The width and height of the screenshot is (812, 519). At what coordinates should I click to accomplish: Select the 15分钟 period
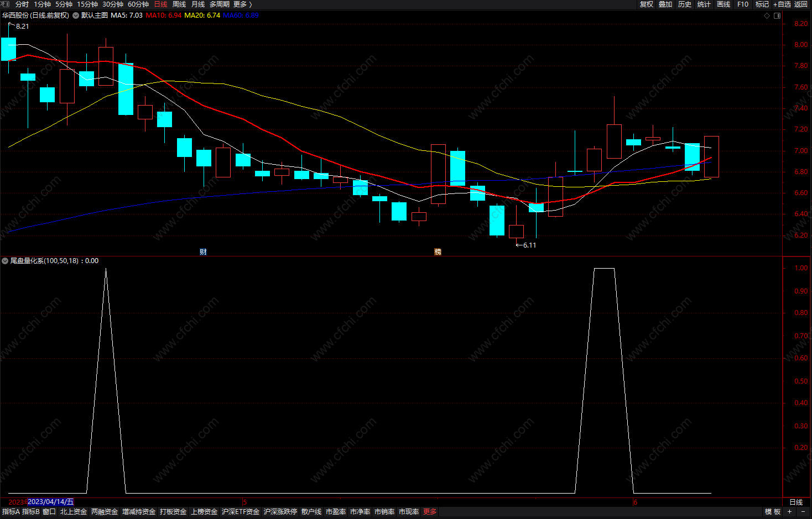(87, 4)
